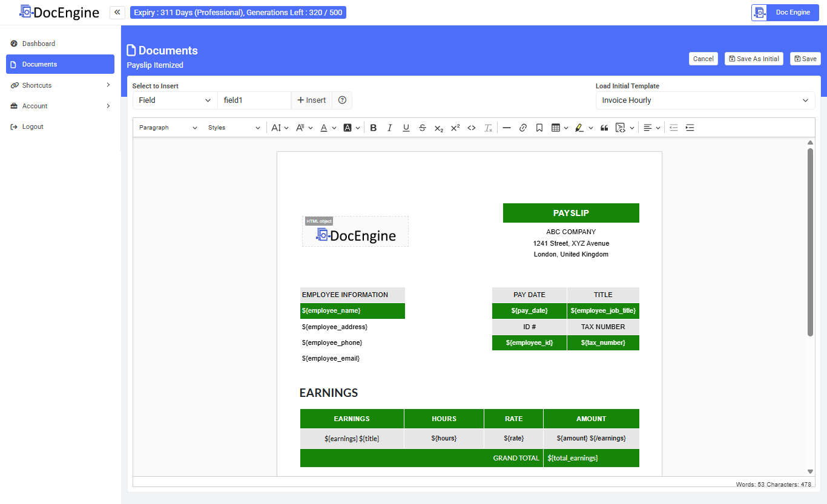Viewport: 827px width, 504px height.
Task: Open the Paragraph heading dropdown
Action: tap(168, 128)
